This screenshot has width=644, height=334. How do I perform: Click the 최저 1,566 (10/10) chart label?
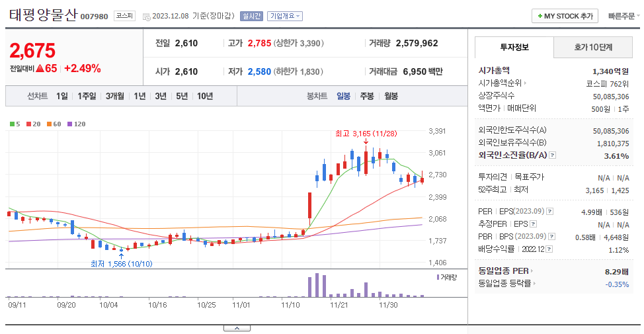[121, 264]
